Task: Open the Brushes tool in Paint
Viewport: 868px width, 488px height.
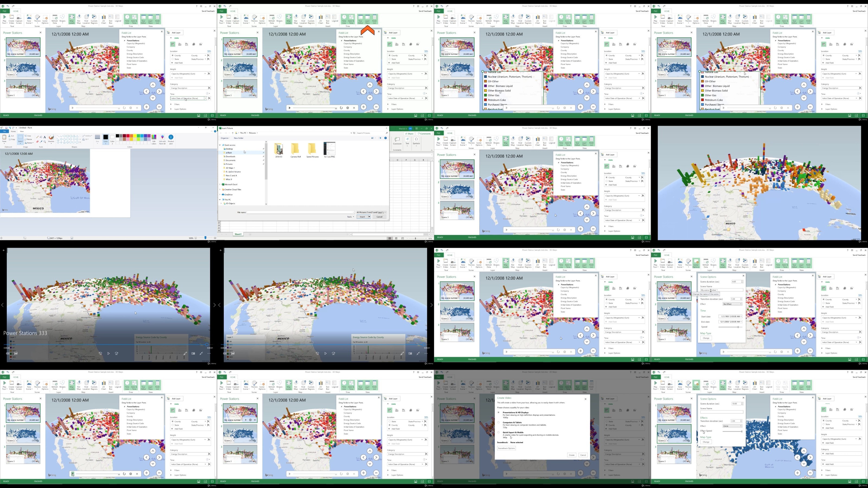Action: pyautogui.click(x=51, y=139)
